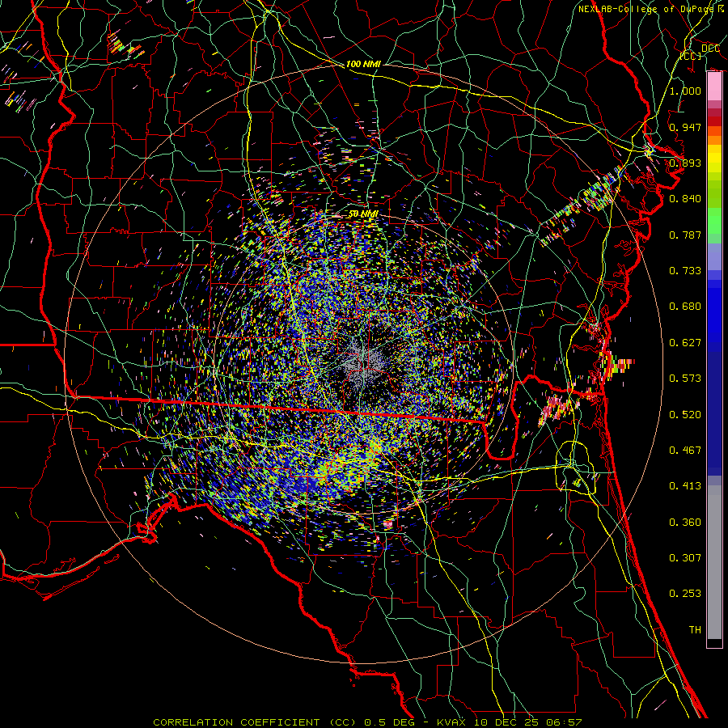Click the 0.787 scale value
This screenshot has height=728, width=728.
tap(685, 235)
